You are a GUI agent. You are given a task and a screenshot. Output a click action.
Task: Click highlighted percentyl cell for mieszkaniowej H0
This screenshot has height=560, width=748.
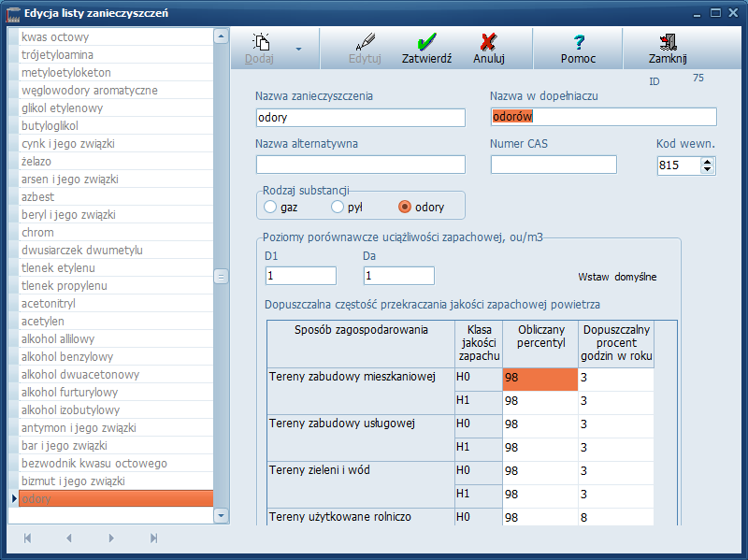tap(540, 380)
